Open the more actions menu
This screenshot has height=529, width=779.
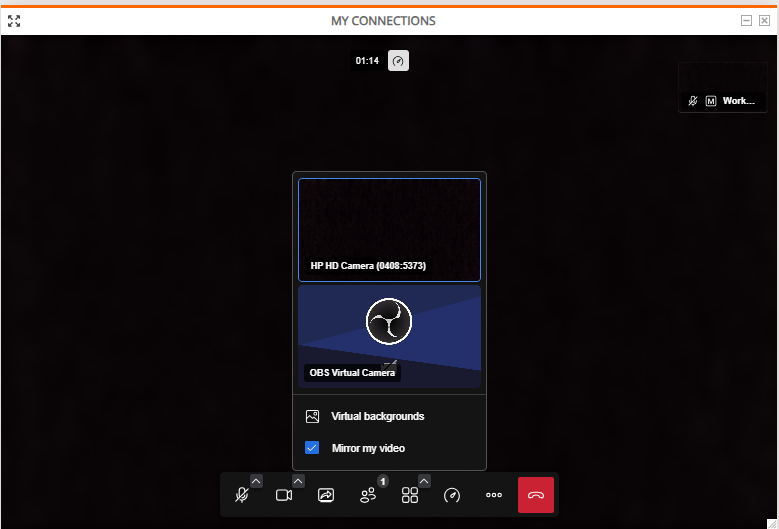coord(494,495)
